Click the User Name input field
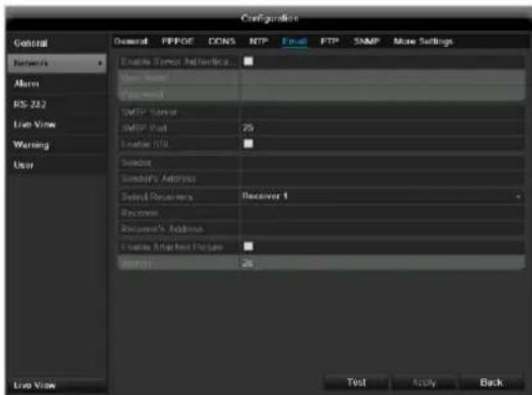The height and width of the screenshot is (395, 532). coord(381,78)
